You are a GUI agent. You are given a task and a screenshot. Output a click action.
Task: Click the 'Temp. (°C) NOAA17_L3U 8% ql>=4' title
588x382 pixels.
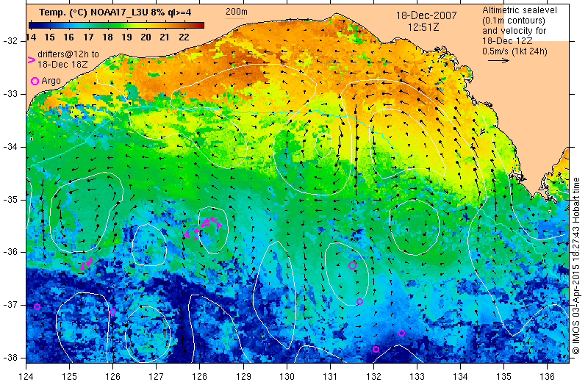coord(115,12)
